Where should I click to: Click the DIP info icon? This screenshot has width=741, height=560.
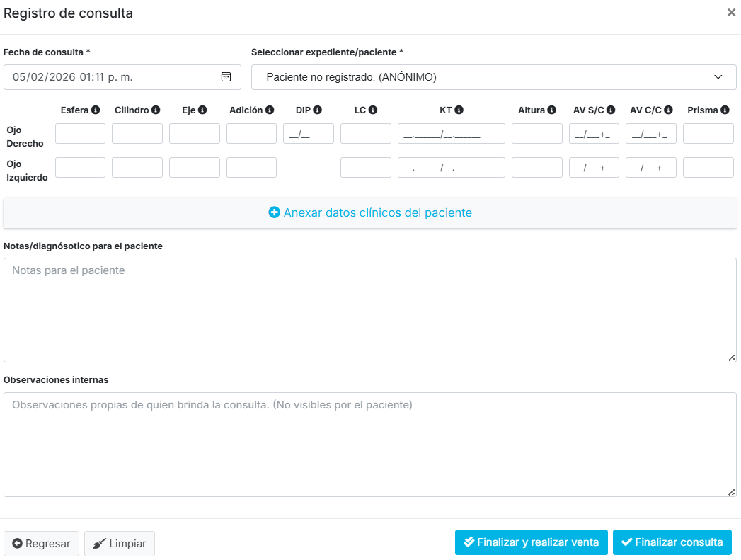318,110
